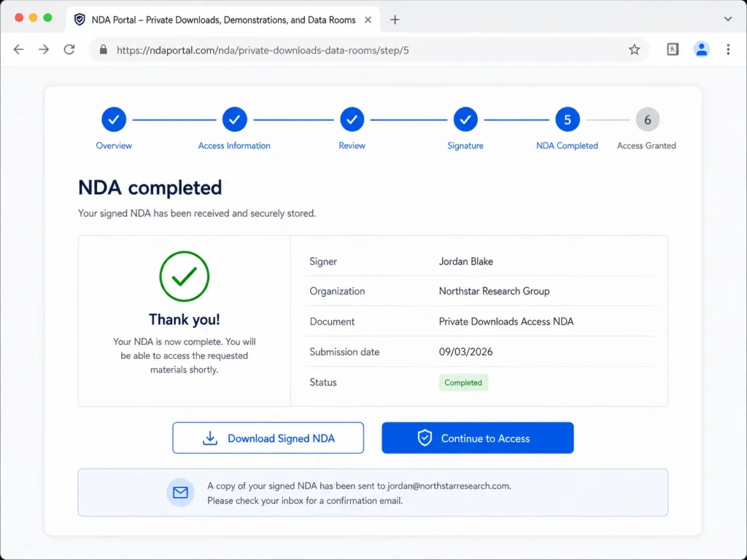Click the Access Granted step 6
Screen dimensions: 747x560
(648, 120)
